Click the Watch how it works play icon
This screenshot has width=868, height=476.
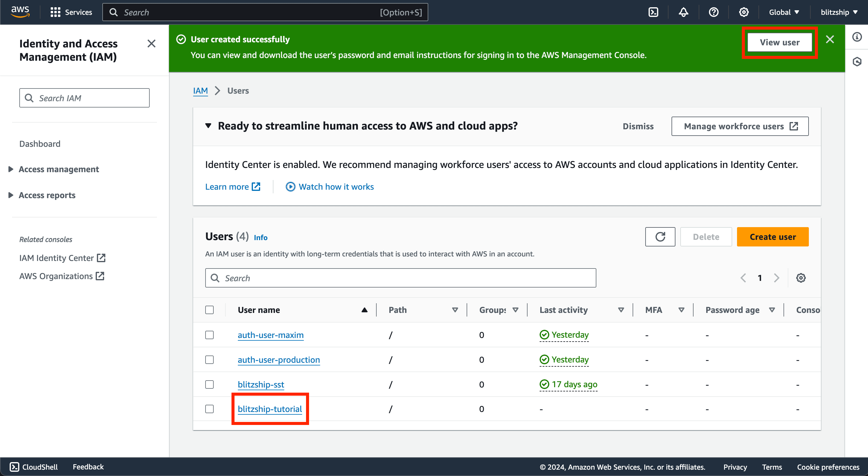point(290,187)
